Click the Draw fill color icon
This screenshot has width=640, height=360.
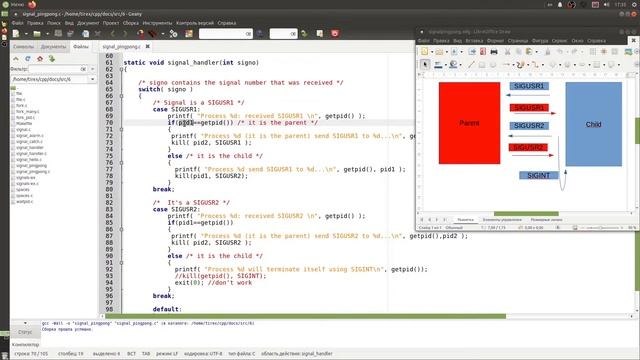pos(453,64)
